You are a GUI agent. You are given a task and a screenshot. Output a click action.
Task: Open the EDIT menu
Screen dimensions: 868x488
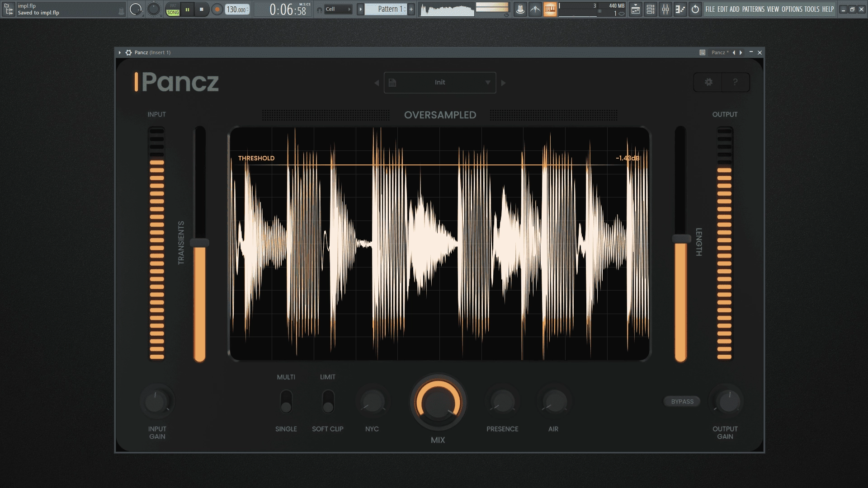point(722,9)
